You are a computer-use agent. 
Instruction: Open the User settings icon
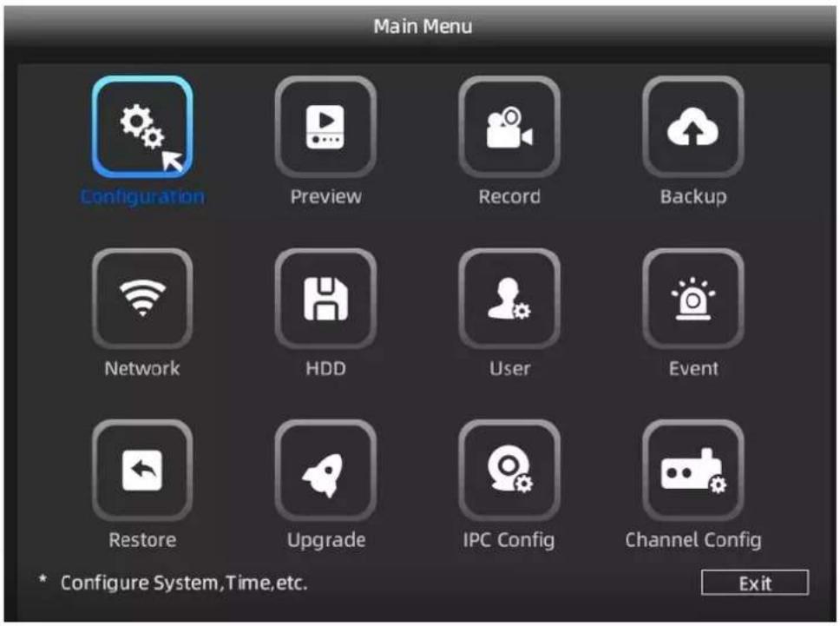[x=509, y=299]
